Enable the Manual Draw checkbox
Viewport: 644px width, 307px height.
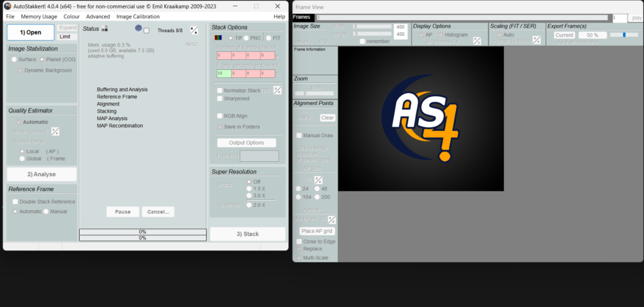click(x=299, y=135)
